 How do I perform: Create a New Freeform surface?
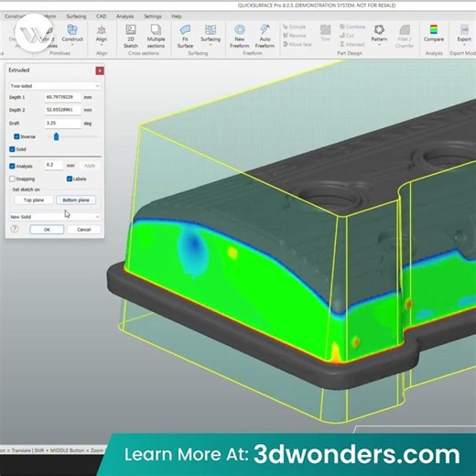[240, 36]
